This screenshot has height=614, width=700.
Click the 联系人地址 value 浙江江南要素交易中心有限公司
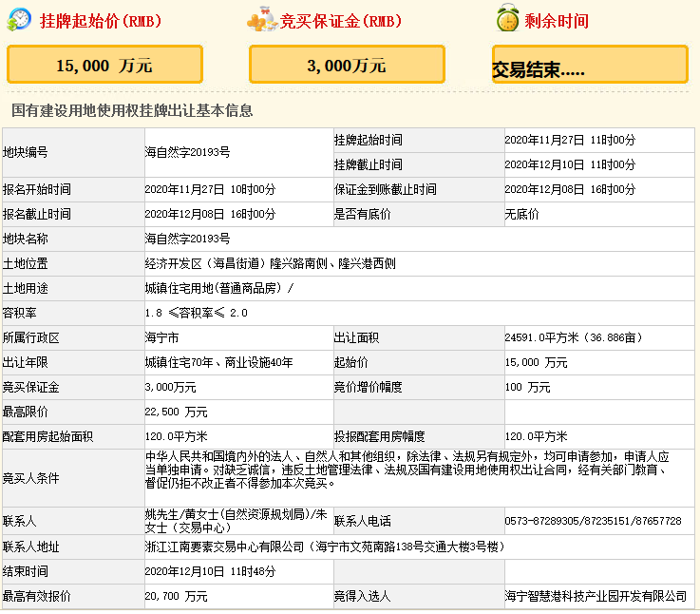pos(325,547)
